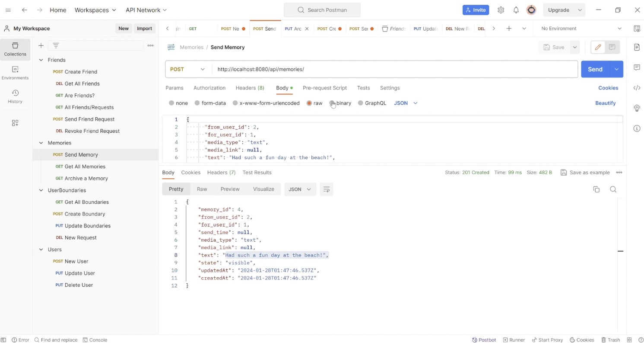Open the settings gear icon
Viewport: 644px width, 343px height.
501,10
